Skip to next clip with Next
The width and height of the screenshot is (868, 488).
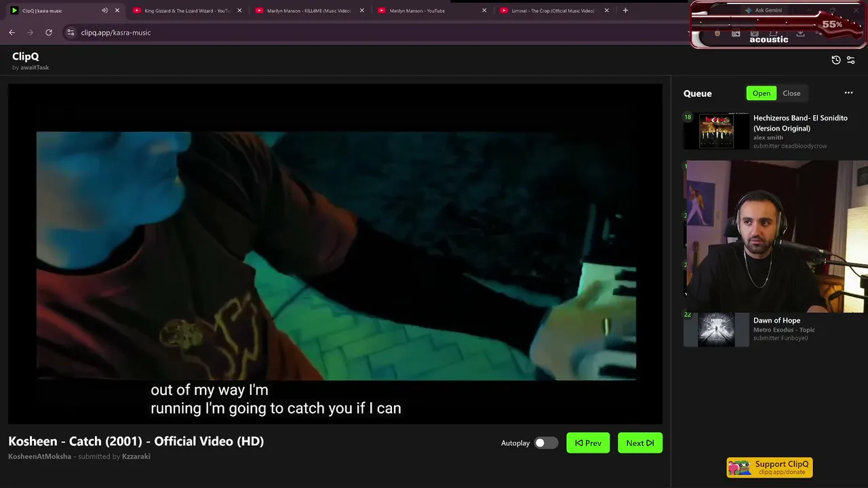click(x=640, y=443)
